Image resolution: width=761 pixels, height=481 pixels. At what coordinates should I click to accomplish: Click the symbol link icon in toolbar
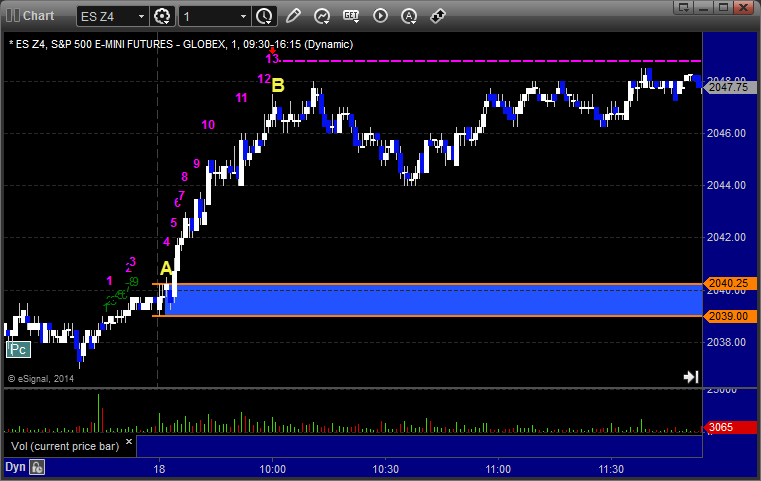pos(438,16)
